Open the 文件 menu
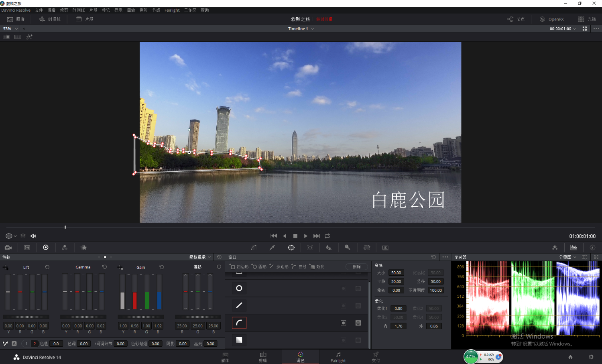The width and height of the screenshot is (602, 364). coord(39,10)
